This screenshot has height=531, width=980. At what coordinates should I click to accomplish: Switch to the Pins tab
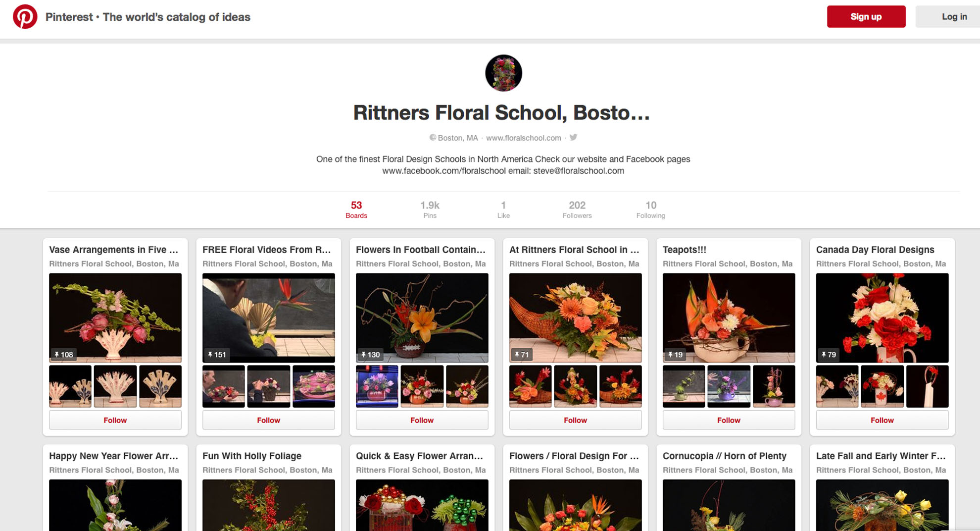pos(430,210)
